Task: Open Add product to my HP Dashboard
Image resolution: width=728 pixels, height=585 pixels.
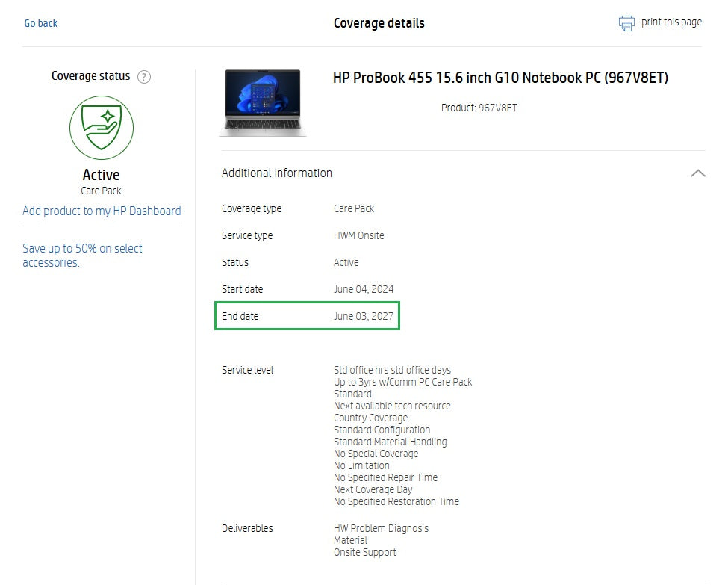Action: (x=102, y=211)
